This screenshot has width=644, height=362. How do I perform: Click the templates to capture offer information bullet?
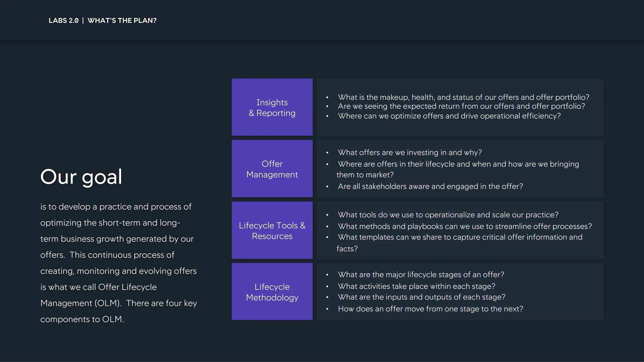(460, 243)
